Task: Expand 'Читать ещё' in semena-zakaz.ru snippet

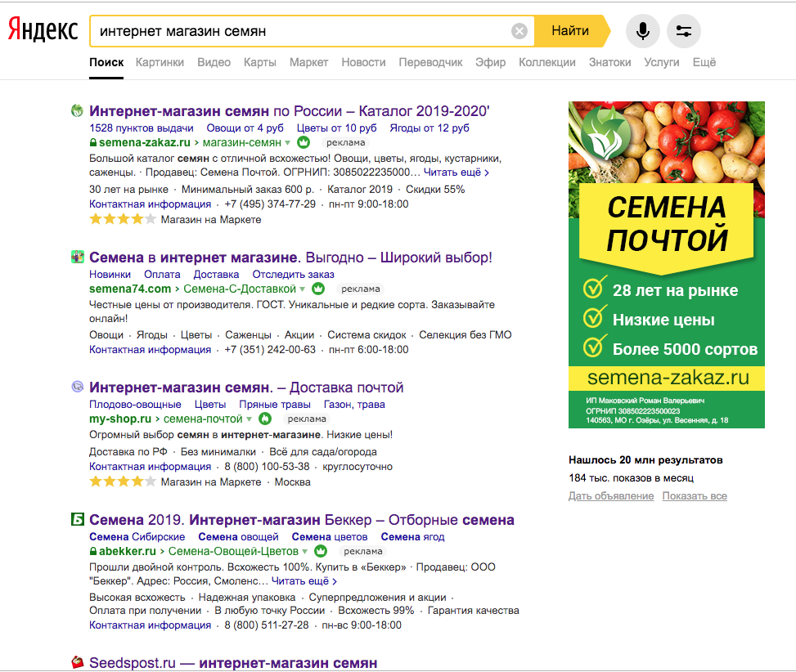Action: tap(456, 172)
